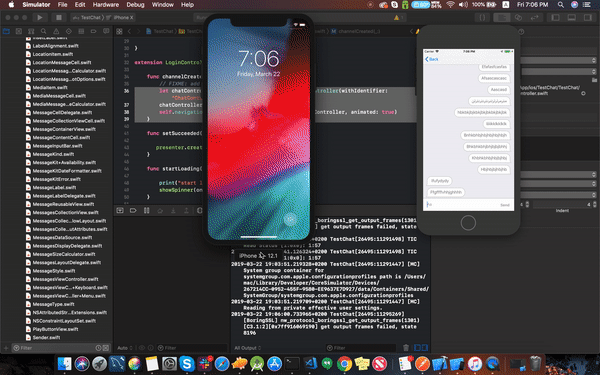The width and height of the screenshot is (600, 375).
Task: Open Spotlight search in menu bar
Action: [561, 5]
